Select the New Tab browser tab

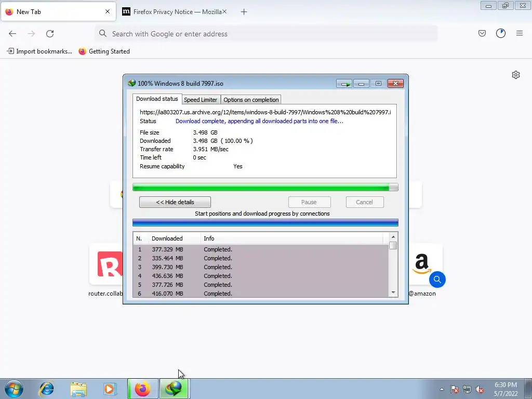(x=58, y=12)
